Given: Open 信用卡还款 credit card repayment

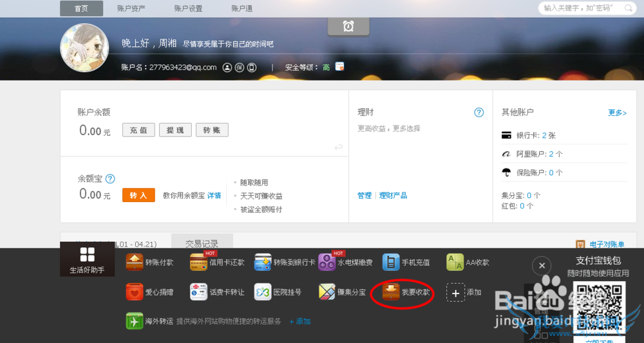Looking at the screenshot, I should pyautogui.click(x=198, y=262).
